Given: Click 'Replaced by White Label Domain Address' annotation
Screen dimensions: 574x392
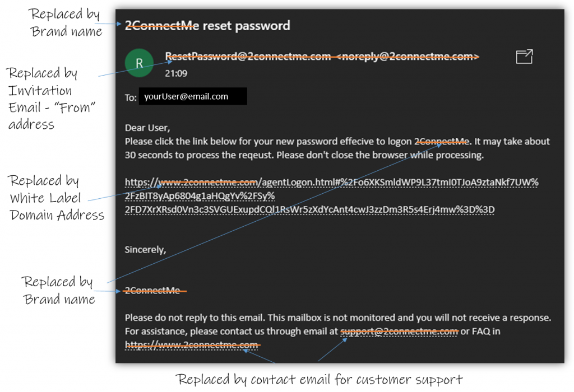Looking at the screenshot, I should (x=57, y=198).
